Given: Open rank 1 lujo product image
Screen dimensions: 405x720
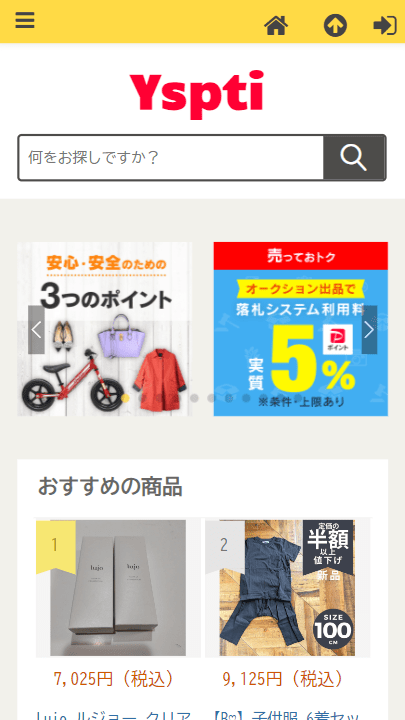Looking at the screenshot, I should pyautogui.click(x=118, y=588).
